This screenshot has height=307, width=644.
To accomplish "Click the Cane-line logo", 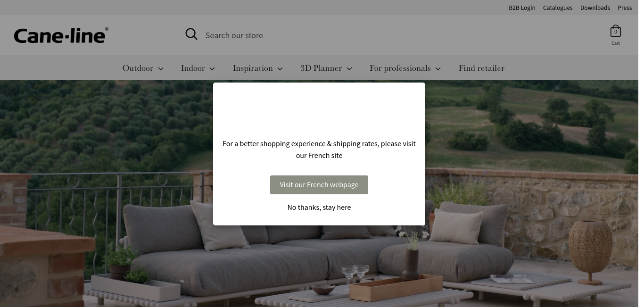I will 61,35.
